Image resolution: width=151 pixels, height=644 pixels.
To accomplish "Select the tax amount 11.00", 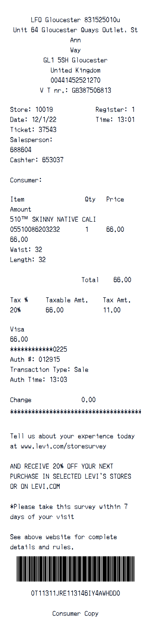I will coord(112,310).
